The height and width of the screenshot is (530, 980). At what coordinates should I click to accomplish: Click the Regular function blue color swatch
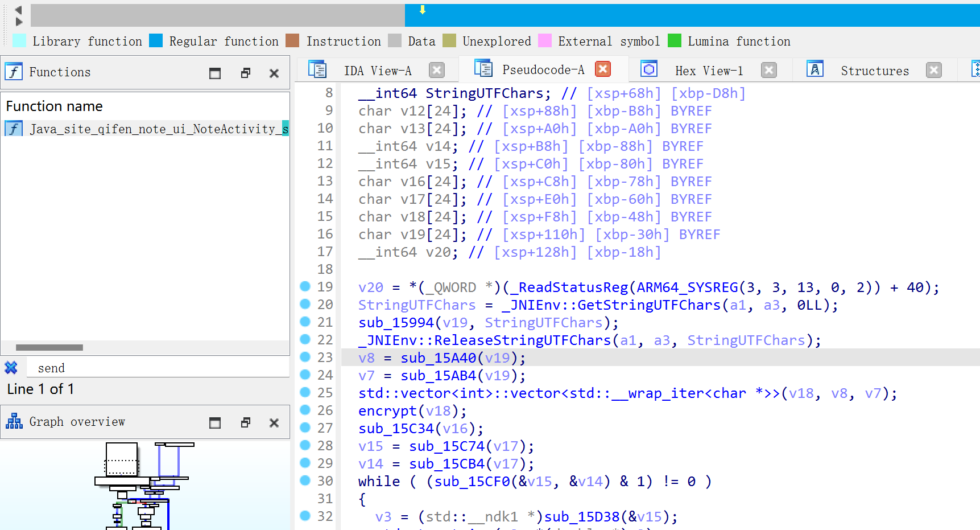[156, 40]
